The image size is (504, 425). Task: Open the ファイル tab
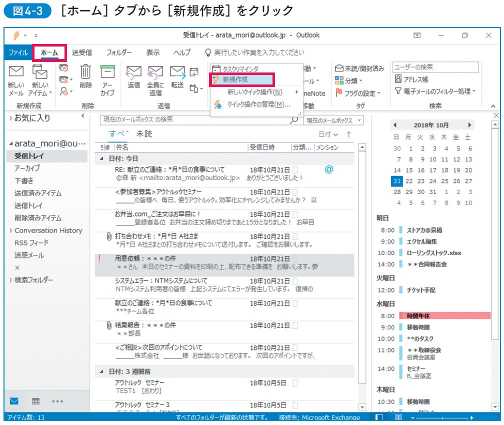click(18, 52)
